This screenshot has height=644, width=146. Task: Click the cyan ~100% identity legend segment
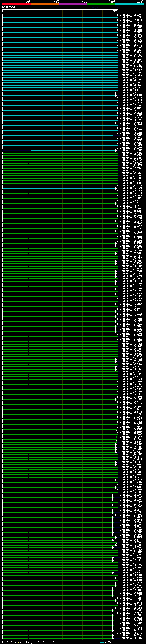(130, 4)
